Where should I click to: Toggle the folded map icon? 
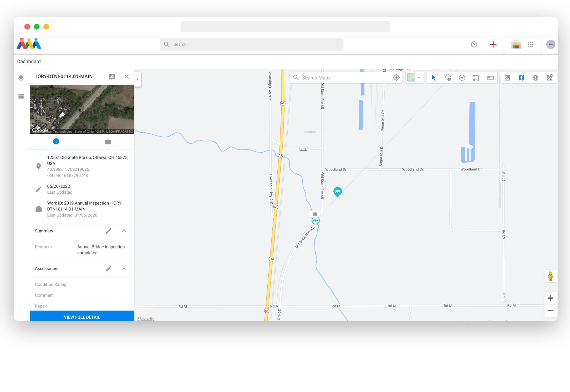(x=521, y=78)
